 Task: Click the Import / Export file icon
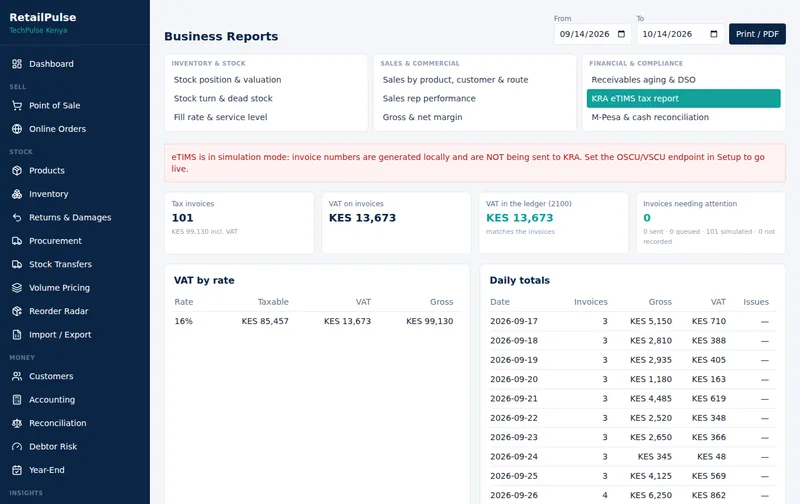click(17, 335)
